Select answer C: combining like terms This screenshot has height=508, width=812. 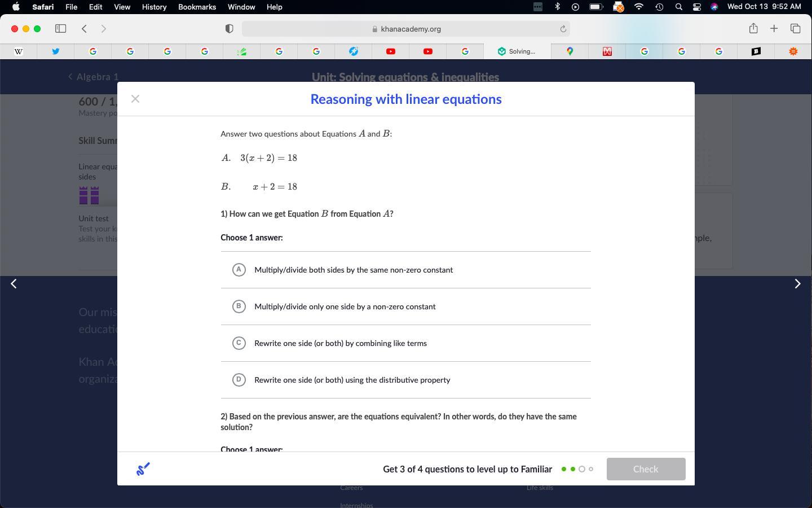click(405, 343)
